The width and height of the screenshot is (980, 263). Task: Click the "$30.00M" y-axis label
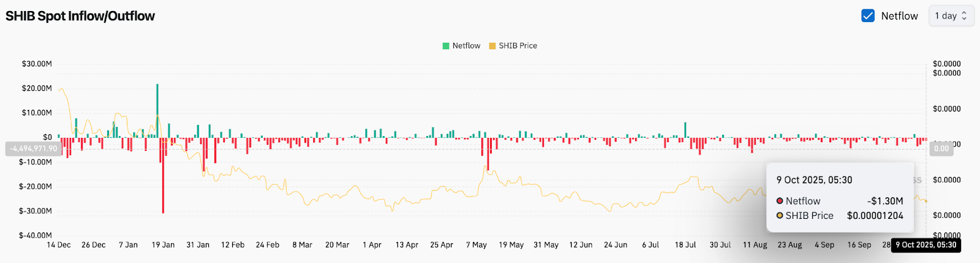(x=37, y=64)
